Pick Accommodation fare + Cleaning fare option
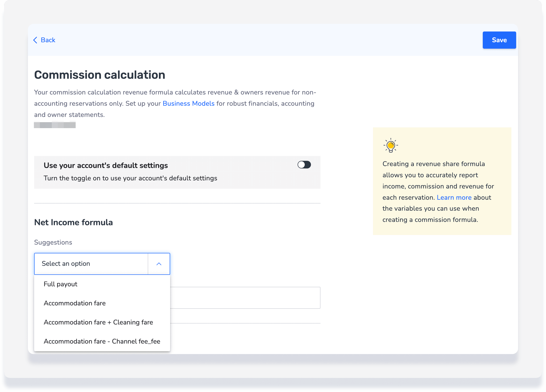 98,322
